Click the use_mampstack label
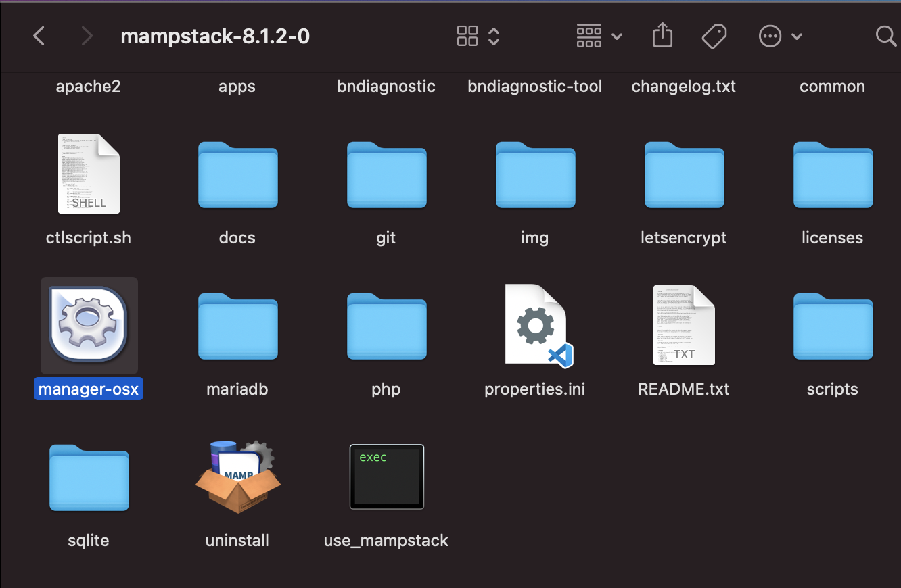Screen dimensions: 901x588 [x=386, y=541]
